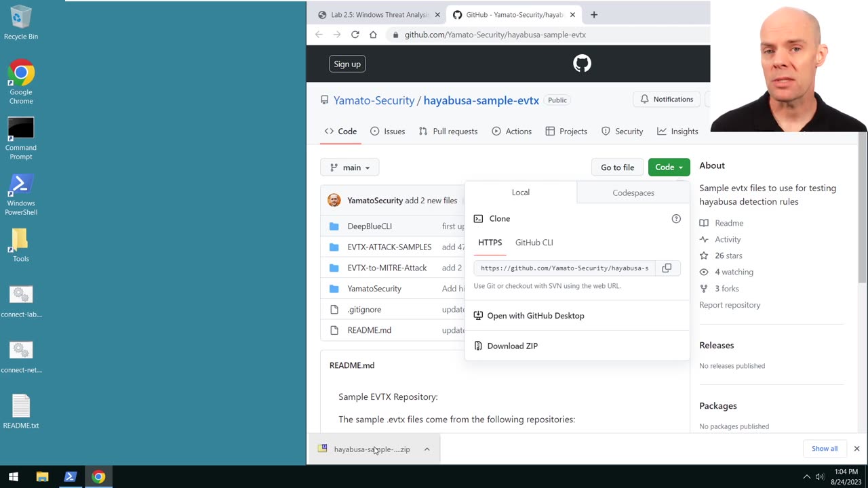Select the GitHub CLI clone option
This screenshot has width=868, height=488.
click(534, 243)
